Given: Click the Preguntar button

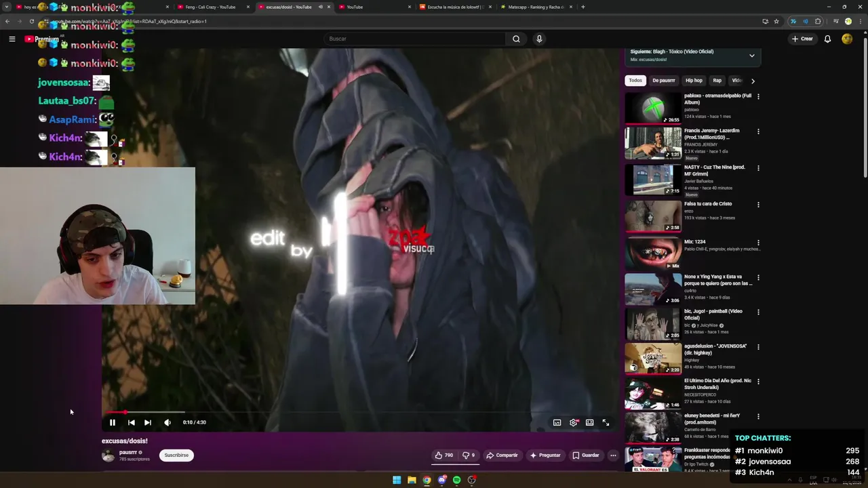Looking at the screenshot, I should pos(545,455).
